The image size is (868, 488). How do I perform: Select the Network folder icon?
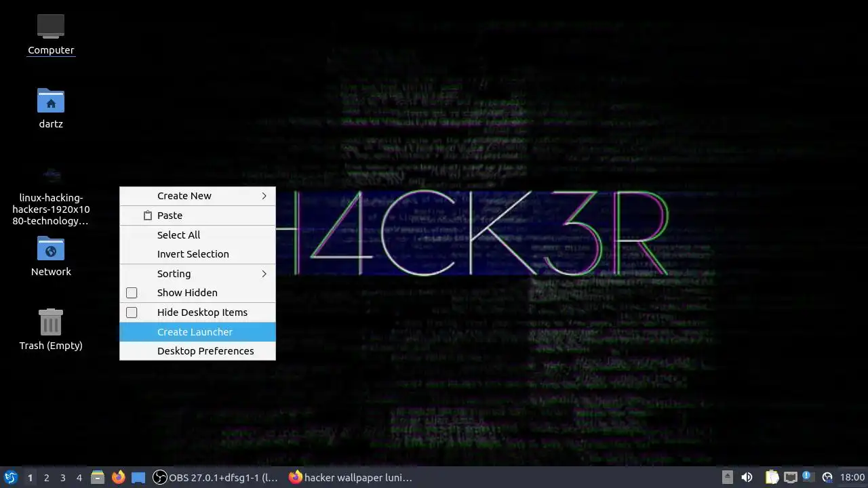(x=51, y=249)
